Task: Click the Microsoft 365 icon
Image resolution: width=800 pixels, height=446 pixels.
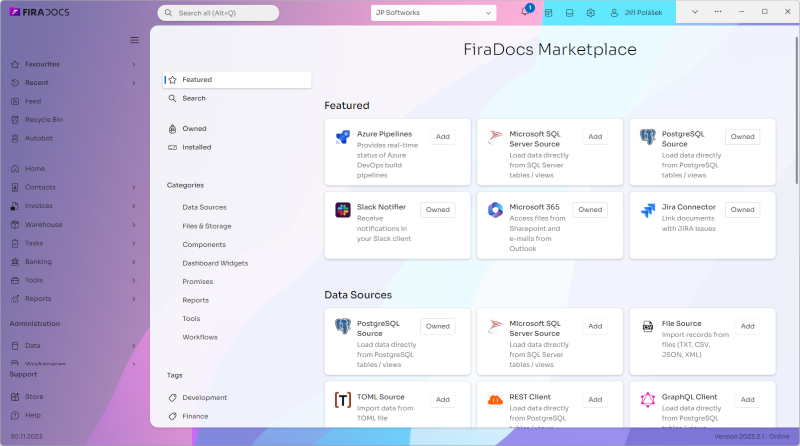Action: [495, 210]
